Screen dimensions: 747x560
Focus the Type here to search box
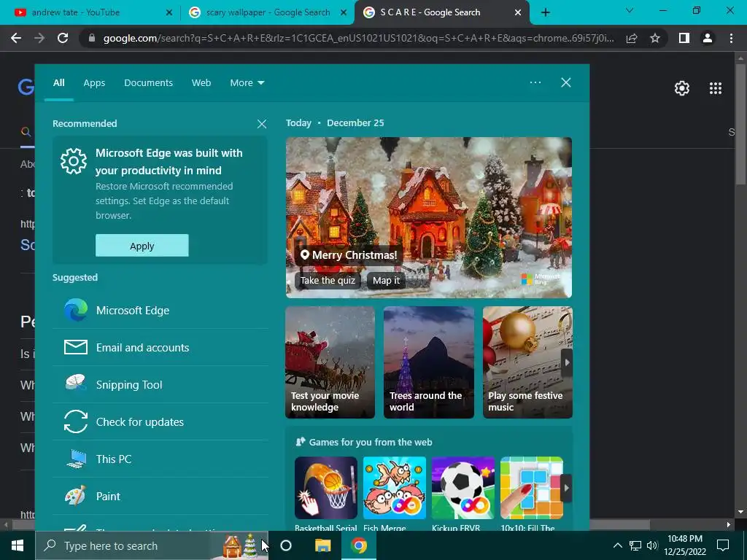click(152, 545)
